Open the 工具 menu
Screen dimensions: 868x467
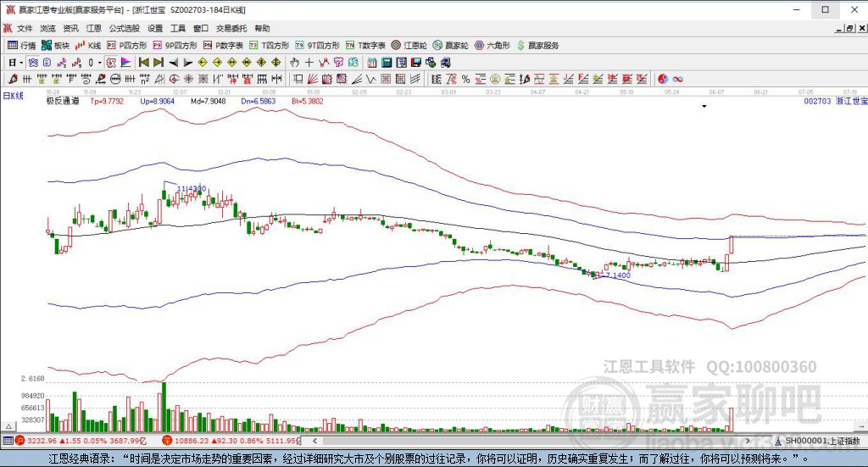coord(178,28)
